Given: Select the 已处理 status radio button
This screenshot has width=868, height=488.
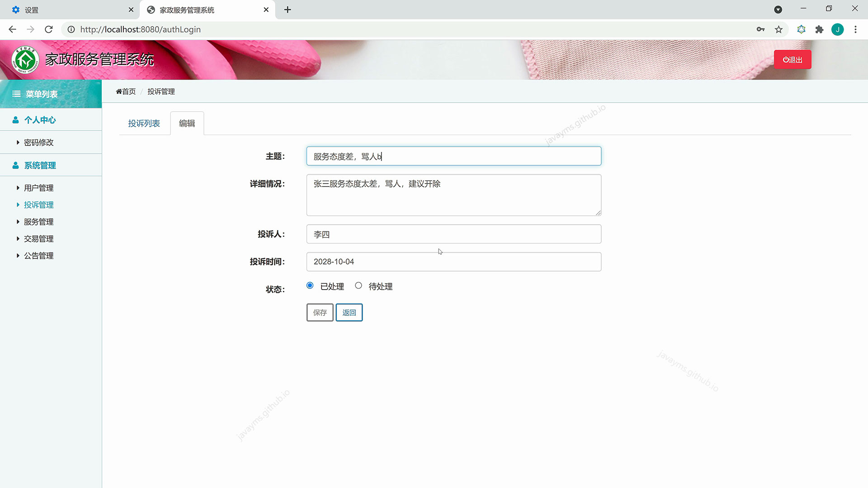Looking at the screenshot, I should 310,286.
